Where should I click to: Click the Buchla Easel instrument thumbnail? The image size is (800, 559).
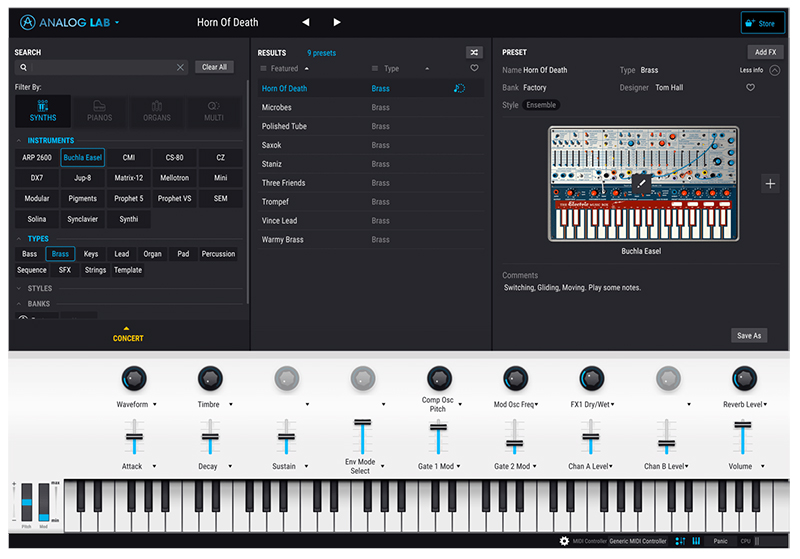(643, 184)
